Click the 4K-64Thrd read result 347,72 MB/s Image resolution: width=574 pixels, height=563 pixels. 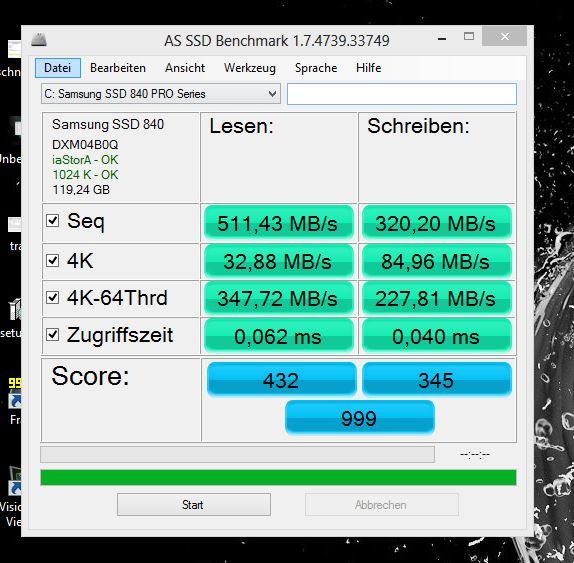(x=279, y=298)
